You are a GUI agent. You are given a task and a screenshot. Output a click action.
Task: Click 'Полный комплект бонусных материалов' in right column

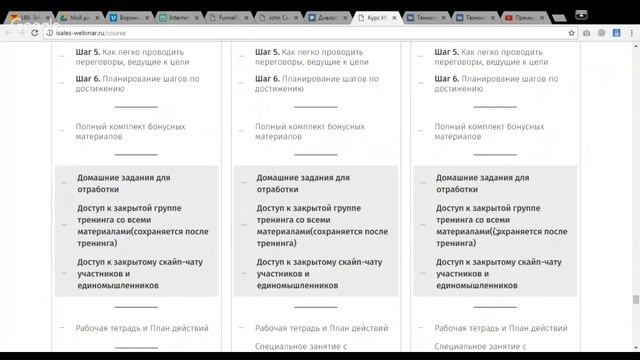[x=489, y=131]
